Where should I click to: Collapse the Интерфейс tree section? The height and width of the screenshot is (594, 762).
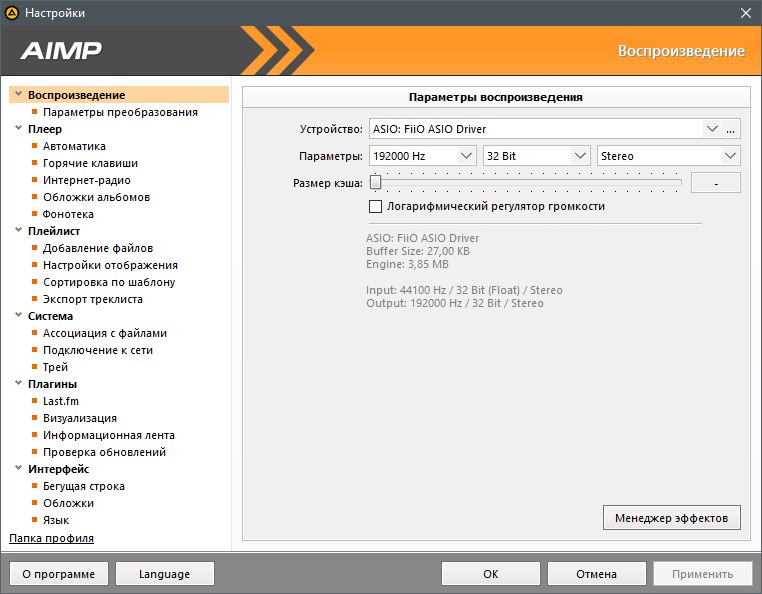[x=18, y=469]
